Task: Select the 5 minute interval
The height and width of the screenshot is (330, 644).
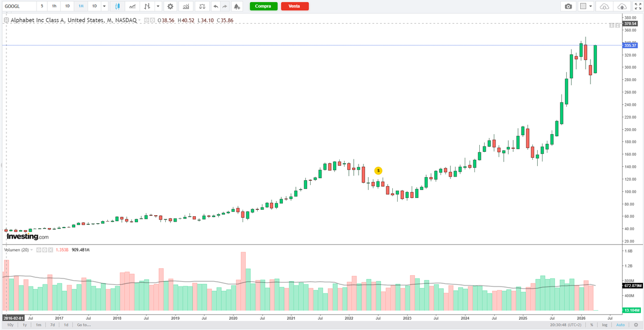Action: [x=41, y=6]
